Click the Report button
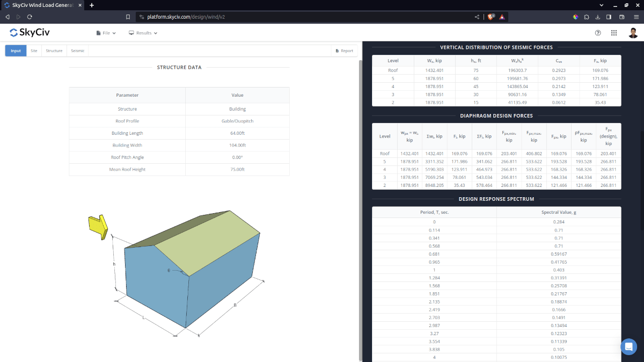Viewport: 644px width, 362px height. [345, 51]
